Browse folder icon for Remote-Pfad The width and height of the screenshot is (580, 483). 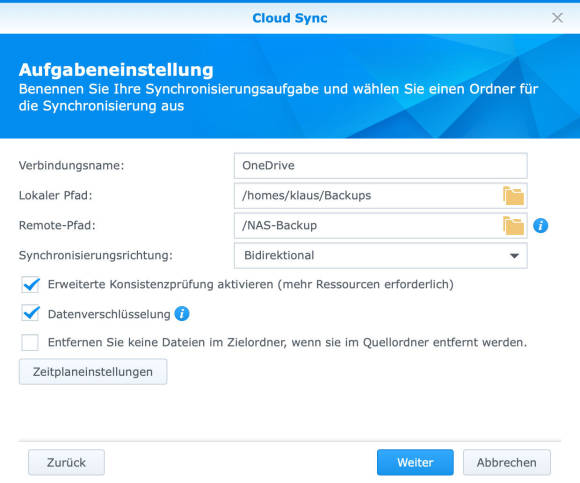pos(513,226)
